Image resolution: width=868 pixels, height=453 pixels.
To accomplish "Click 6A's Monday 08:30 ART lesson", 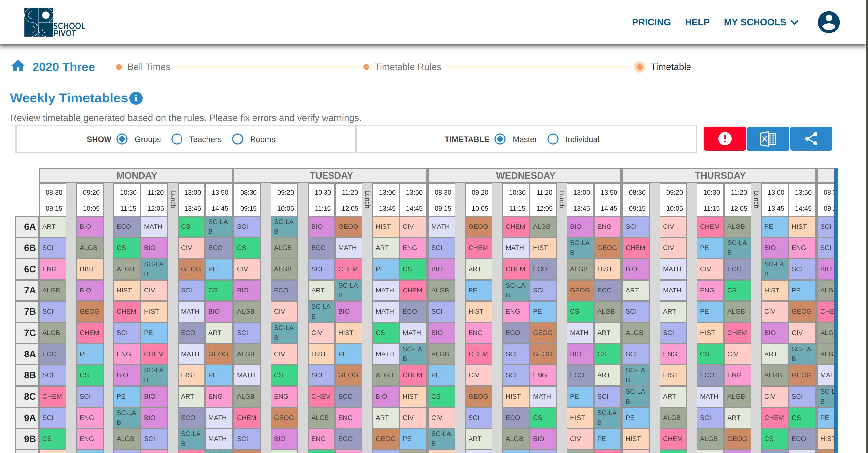I will (x=52, y=227).
